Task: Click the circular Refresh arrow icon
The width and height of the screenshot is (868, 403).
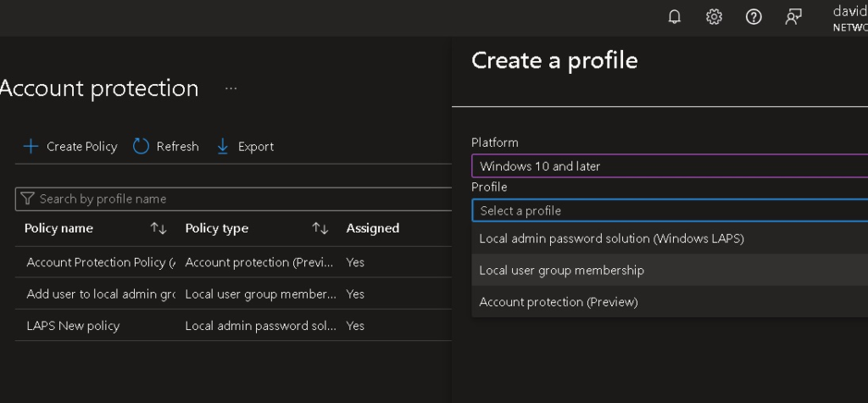Action: coord(141,146)
